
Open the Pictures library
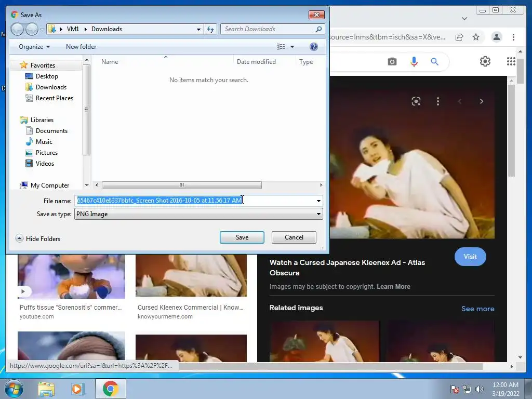(x=46, y=153)
